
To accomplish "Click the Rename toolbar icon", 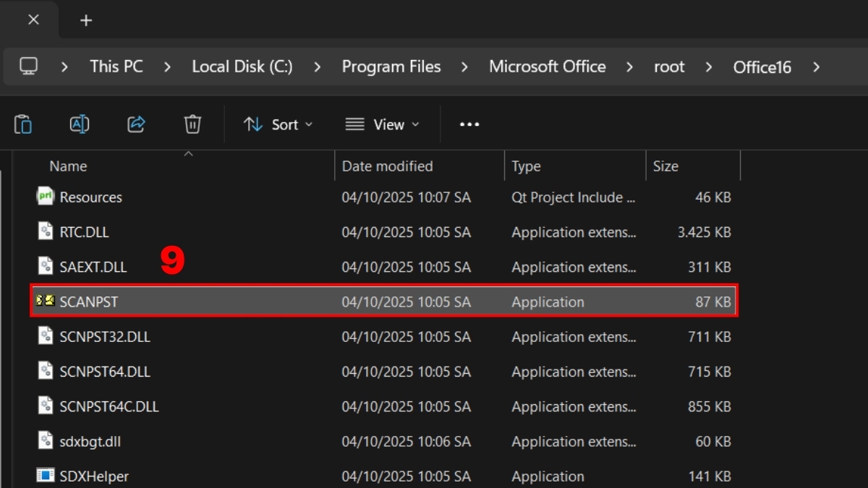I will pyautogui.click(x=79, y=124).
